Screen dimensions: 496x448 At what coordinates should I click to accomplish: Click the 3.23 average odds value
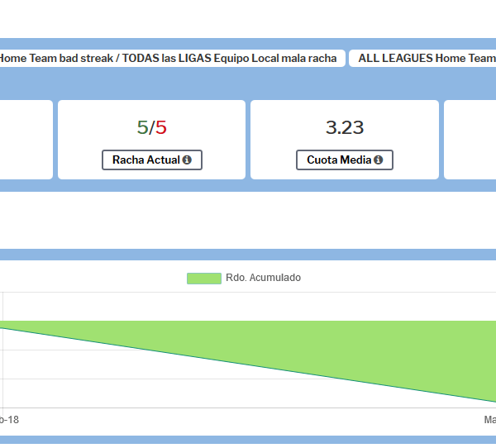(345, 127)
